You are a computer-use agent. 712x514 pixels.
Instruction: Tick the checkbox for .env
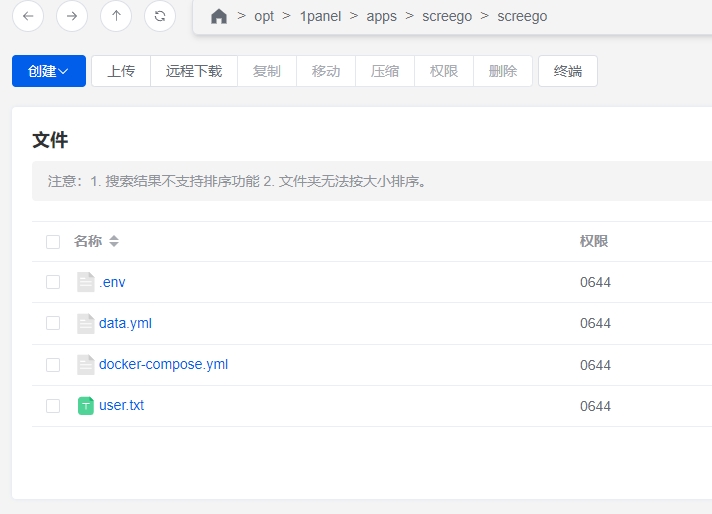pyautogui.click(x=53, y=282)
